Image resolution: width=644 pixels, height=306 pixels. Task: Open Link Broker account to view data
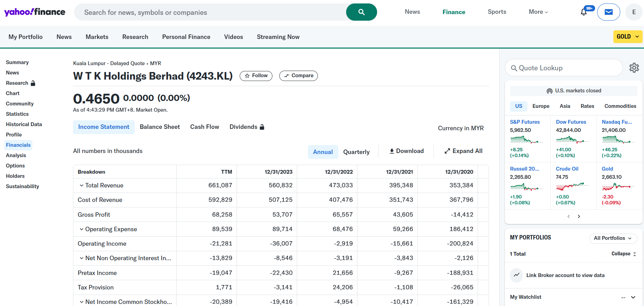click(565, 275)
